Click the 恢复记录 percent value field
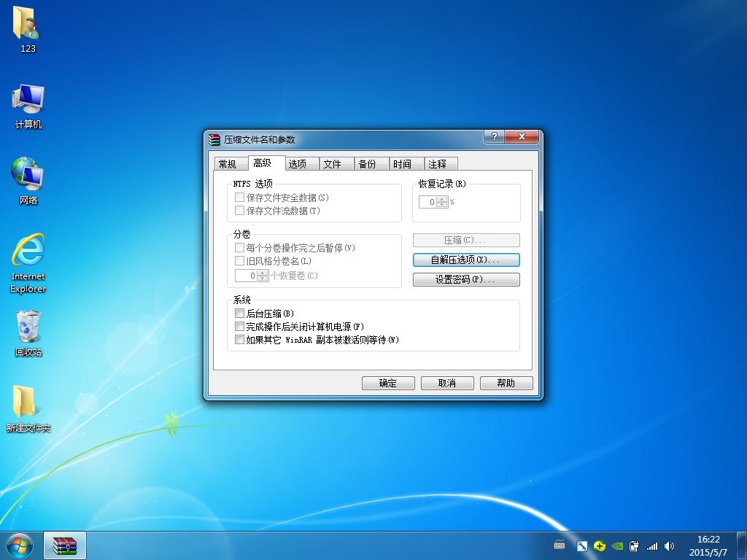747x560 pixels. coord(427,202)
